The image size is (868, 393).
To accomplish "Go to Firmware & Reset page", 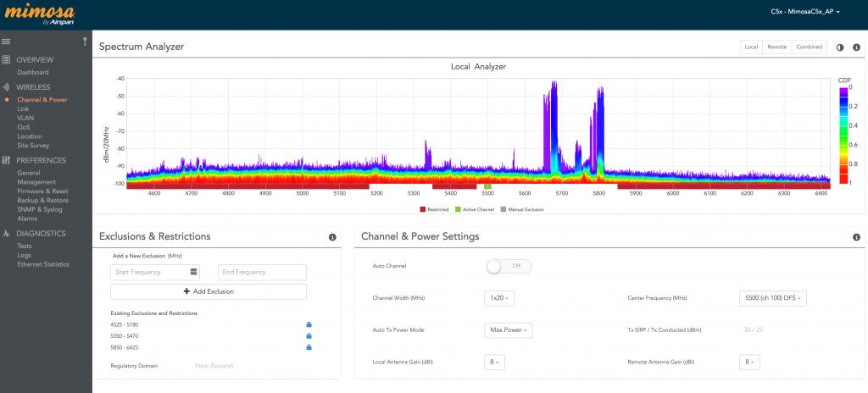I will click(42, 191).
